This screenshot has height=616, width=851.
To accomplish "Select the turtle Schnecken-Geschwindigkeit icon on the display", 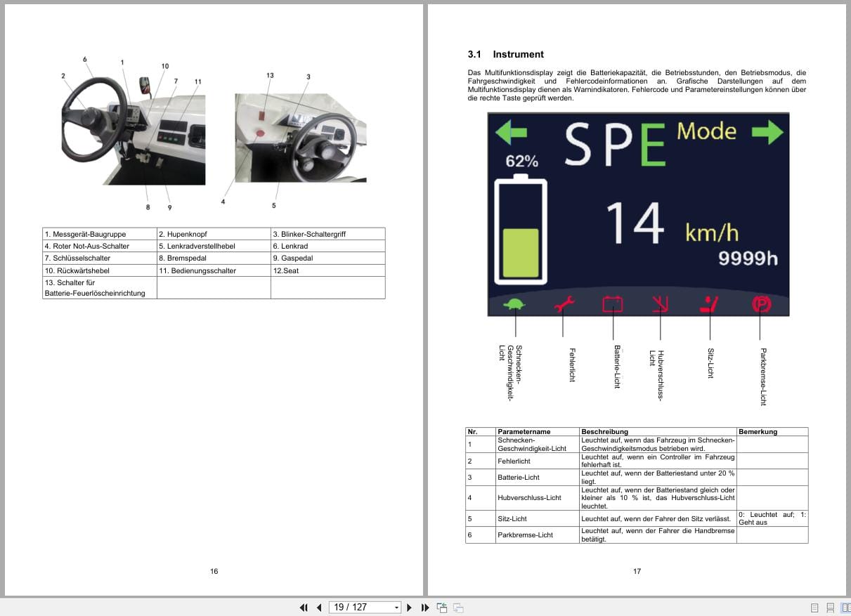I will [515, 303].
